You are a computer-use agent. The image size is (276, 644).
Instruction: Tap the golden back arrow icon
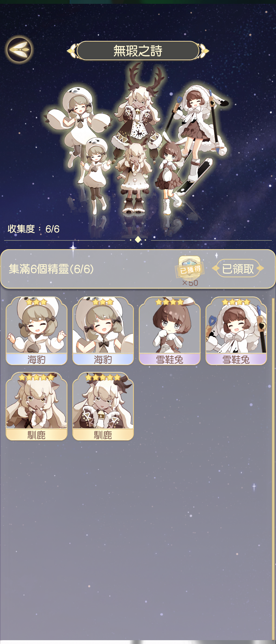(x=19, y=50)
